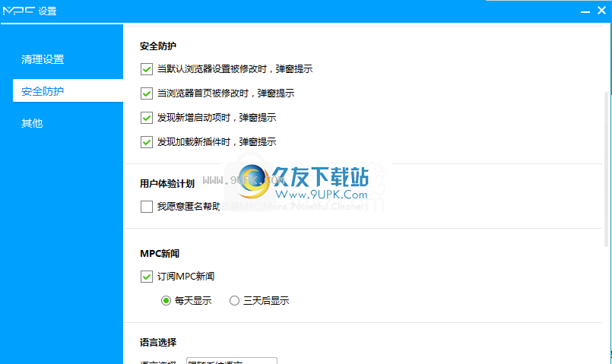Minimize the MPC settings window
This screenshot has width=612, height=364.
(x=585, y=11)
